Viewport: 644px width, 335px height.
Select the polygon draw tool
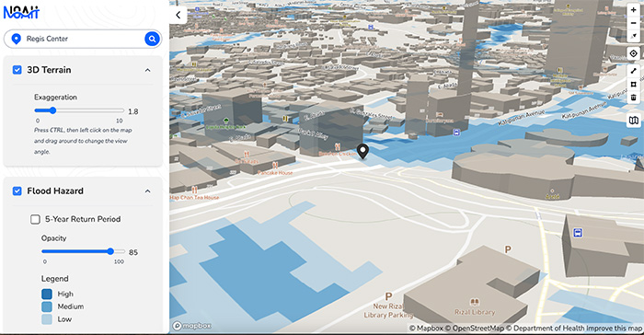[x=633, y=85]
